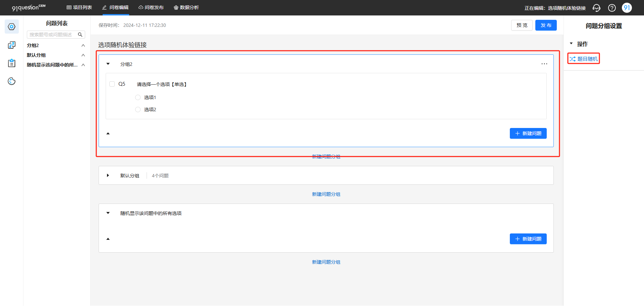The width and height of the screenshot is (644, 306).
Task: Click the search magnifier icon
Action: [x=80, y=35]
